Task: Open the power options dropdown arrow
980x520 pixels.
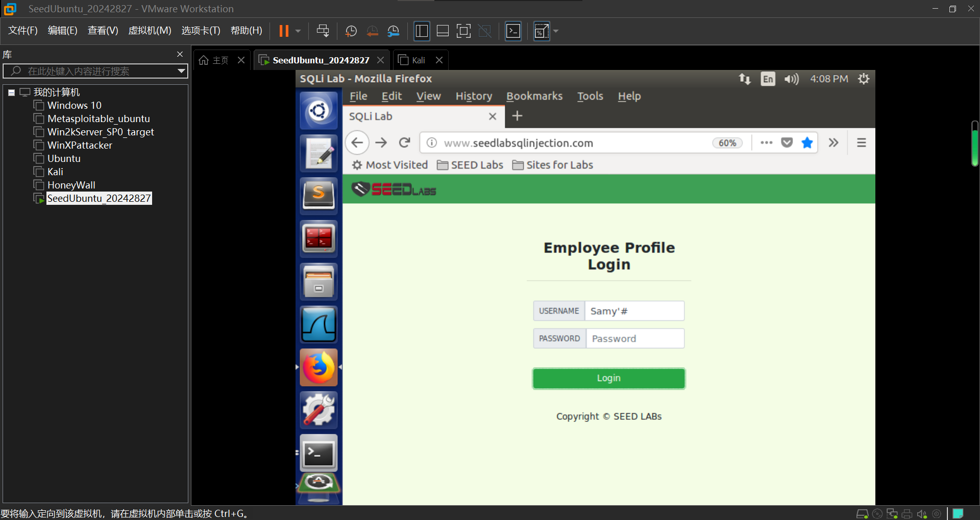Action: point(298,31)
